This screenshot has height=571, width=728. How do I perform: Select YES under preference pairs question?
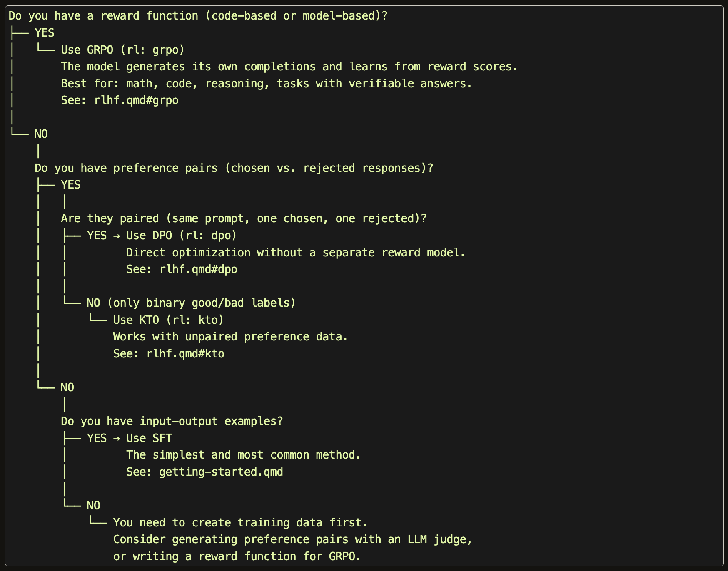coord(70,185)
